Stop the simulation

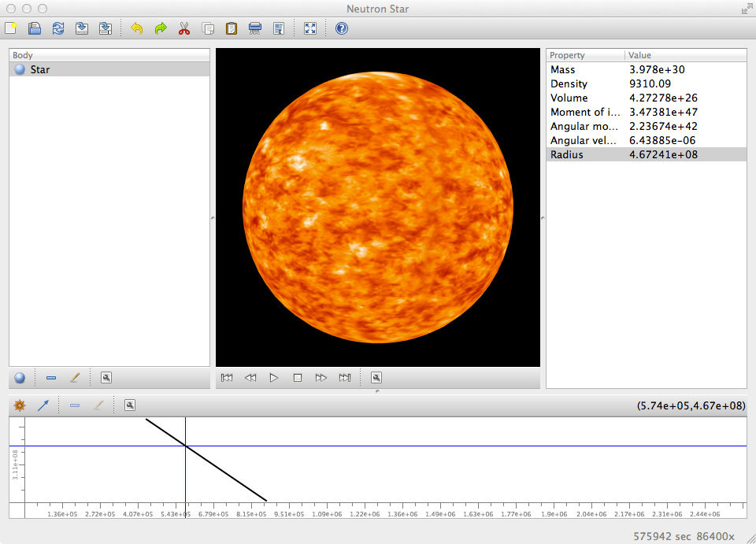[x=298, y=378]
